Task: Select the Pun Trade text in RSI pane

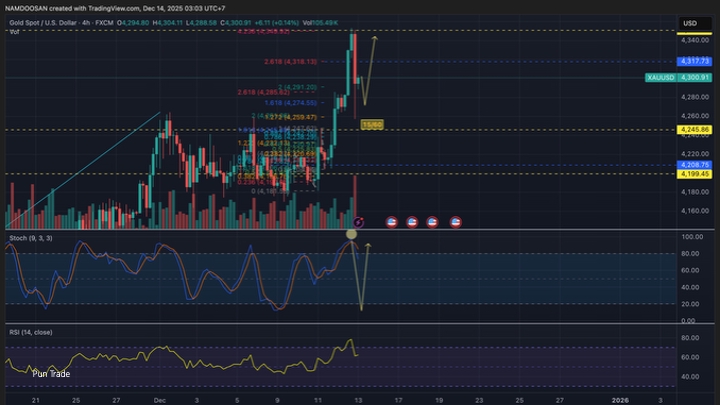Action: 50,374
